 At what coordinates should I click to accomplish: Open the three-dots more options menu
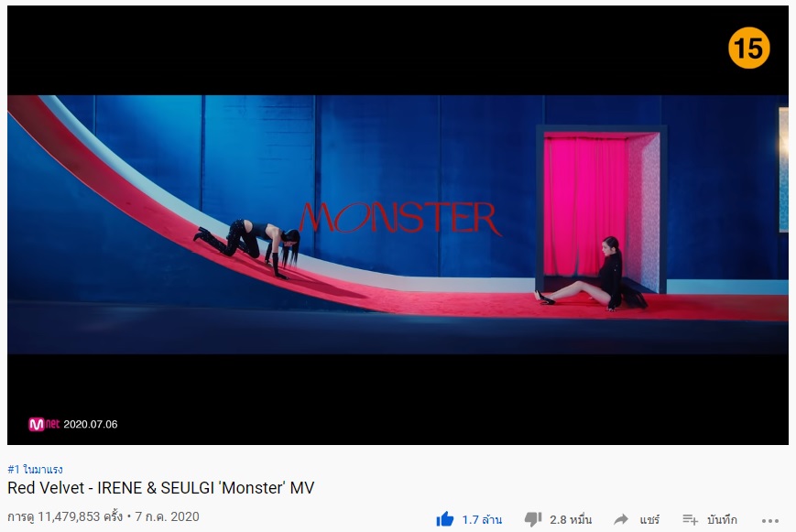tap(770, 520)
